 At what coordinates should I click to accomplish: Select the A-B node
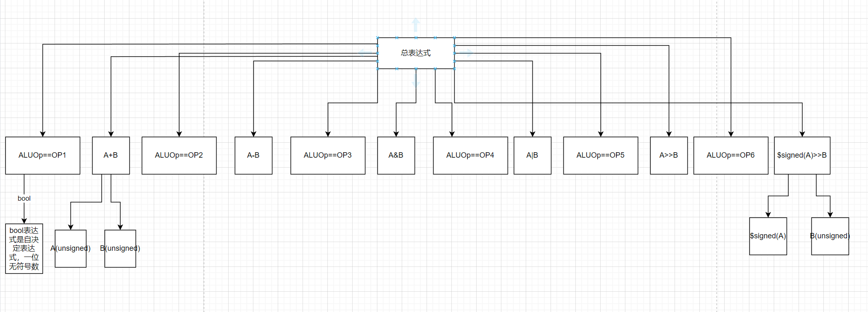253,155
